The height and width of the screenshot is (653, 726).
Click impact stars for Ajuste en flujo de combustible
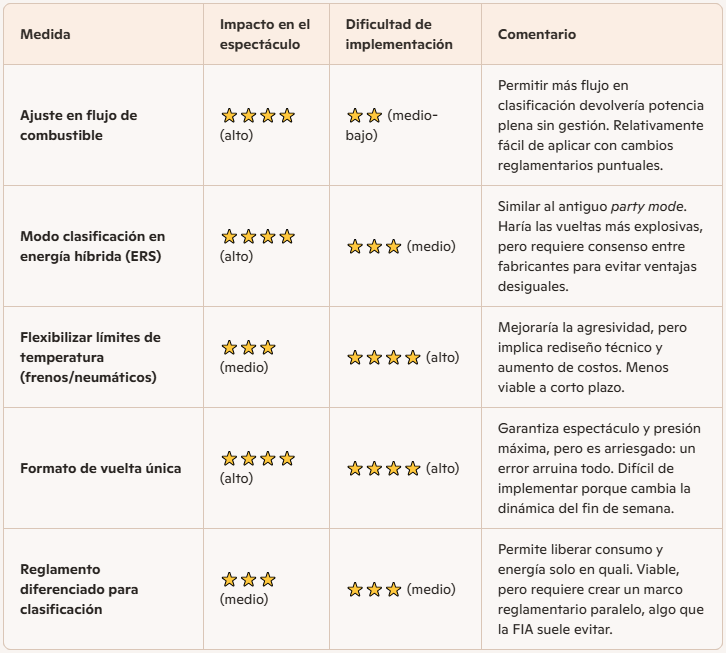click(x=257, y=116)
